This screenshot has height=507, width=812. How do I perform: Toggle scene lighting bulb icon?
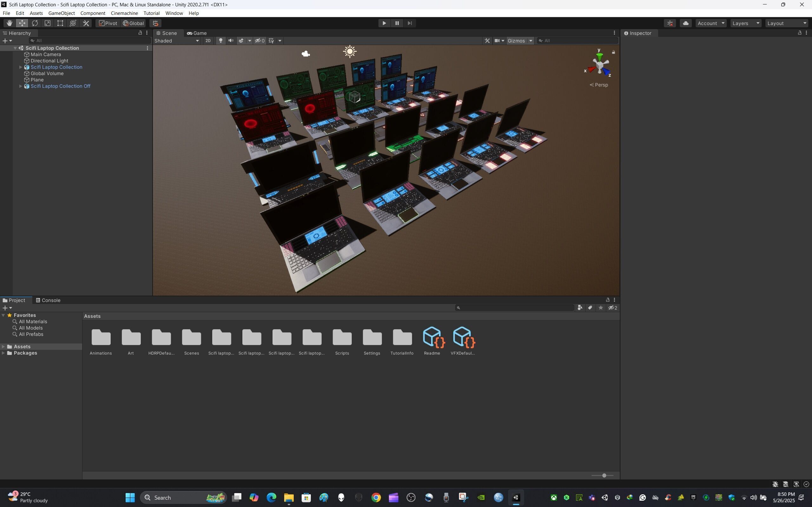(220, 41)
